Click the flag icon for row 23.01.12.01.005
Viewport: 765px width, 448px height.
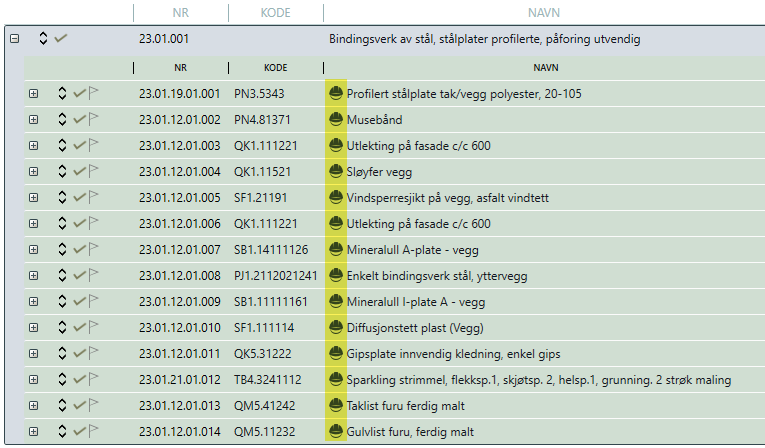[95, 198]
